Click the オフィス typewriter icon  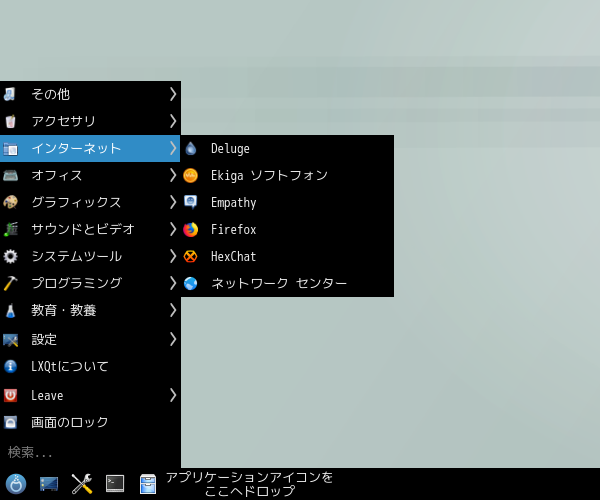10,175
